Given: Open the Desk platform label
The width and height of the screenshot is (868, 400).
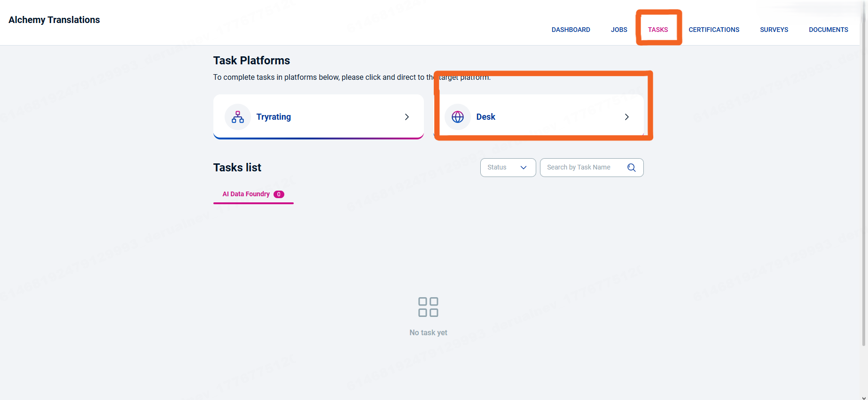Looking at the screenshot, I should point(485,117).
